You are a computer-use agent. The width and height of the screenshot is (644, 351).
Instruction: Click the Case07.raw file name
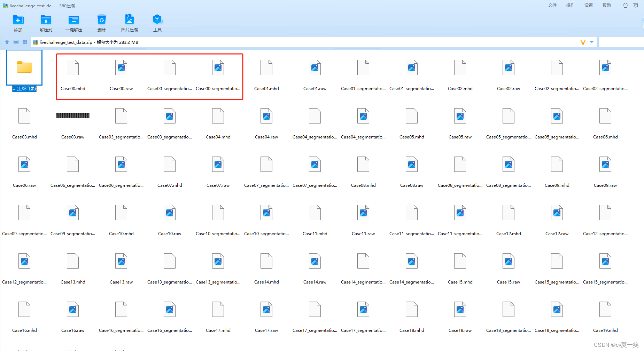(x=218, y=185)
